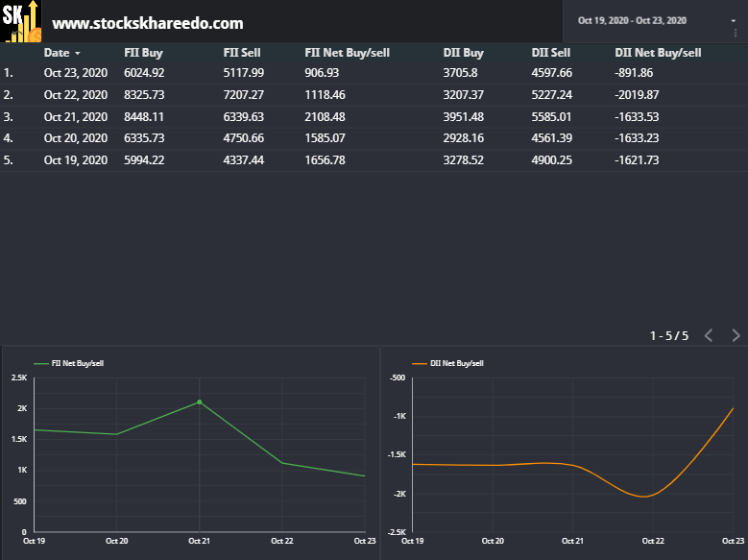Open the three-dot options menu
Screen dimensions: 748x560
tap(736, 33)
